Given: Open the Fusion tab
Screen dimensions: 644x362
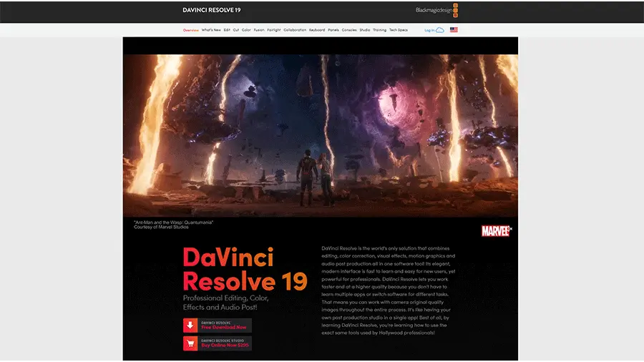Looking at the screenshot, I should 258,30.
